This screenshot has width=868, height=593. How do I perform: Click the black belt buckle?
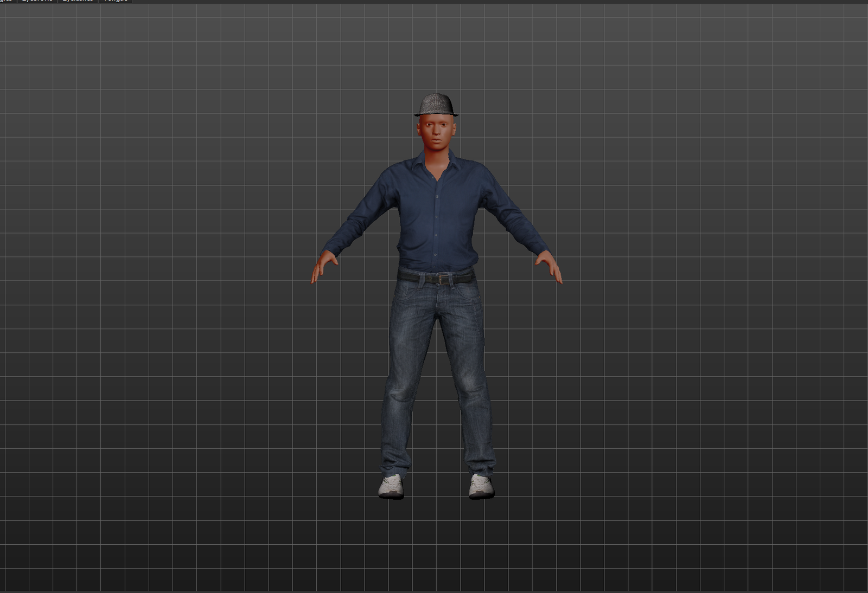pos(444,279)
